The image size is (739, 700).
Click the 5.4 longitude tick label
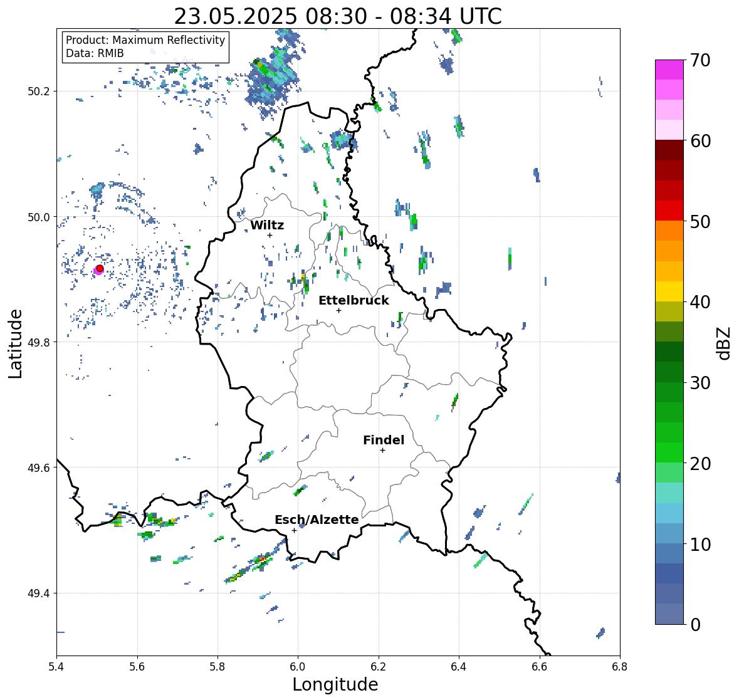(57, 666)
